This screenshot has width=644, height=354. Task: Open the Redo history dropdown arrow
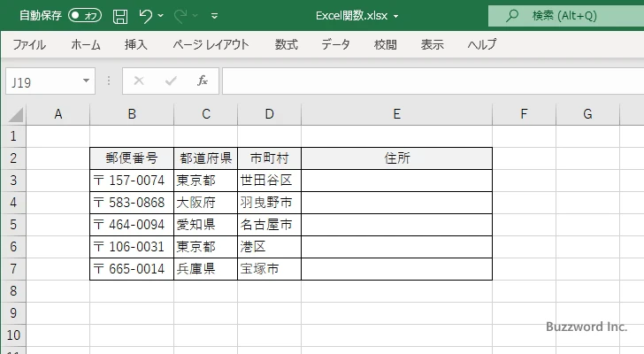point(195,16)
